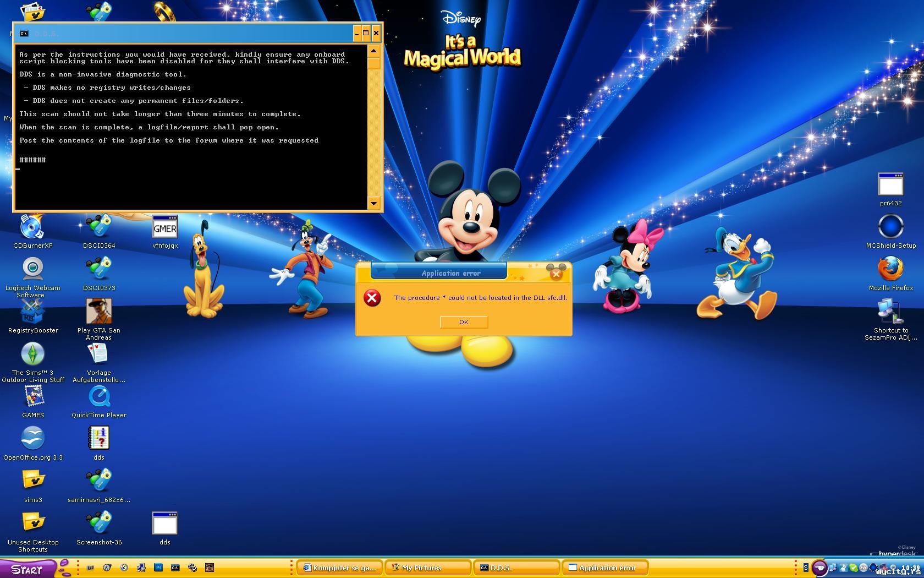Select the Mozilla Firefox desktop icon
Image resolution: width=924 pixels, height=578 pixels.
[x=890, y=275]
